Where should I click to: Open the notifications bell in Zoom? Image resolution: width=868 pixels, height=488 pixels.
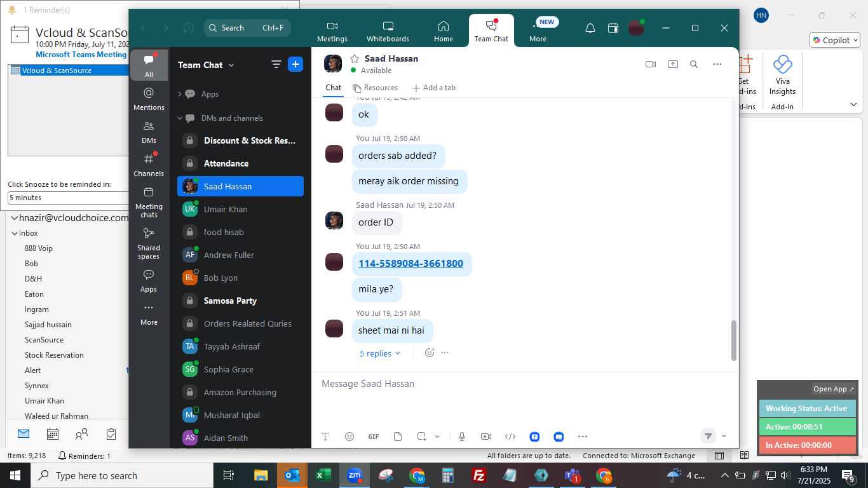pos(590,28)
